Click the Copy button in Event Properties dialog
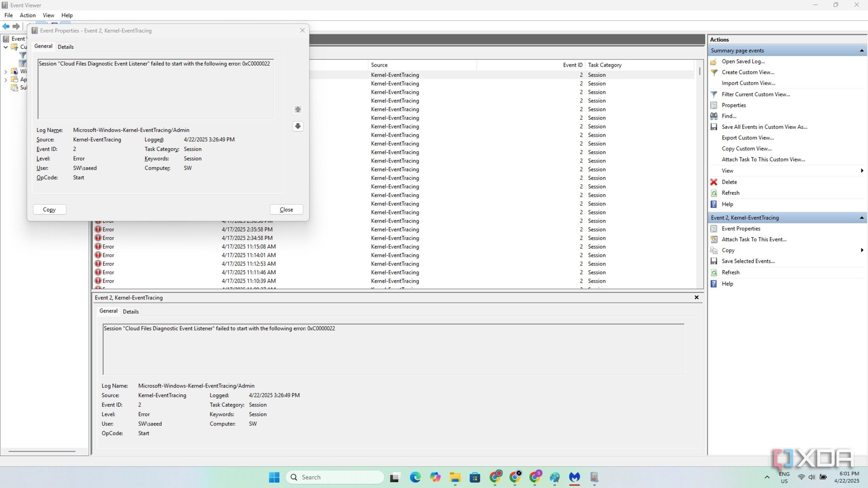 (49, 210)
